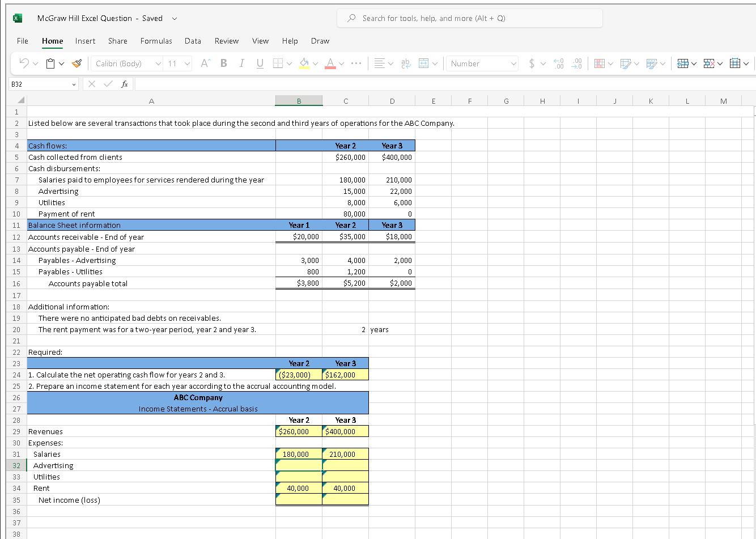Open the Conditional Formatting icon

599,63
